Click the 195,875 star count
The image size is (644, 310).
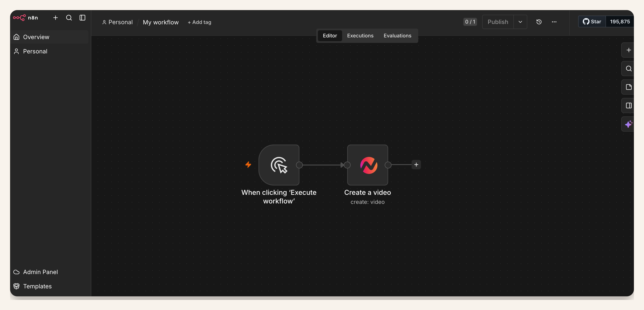620,22
